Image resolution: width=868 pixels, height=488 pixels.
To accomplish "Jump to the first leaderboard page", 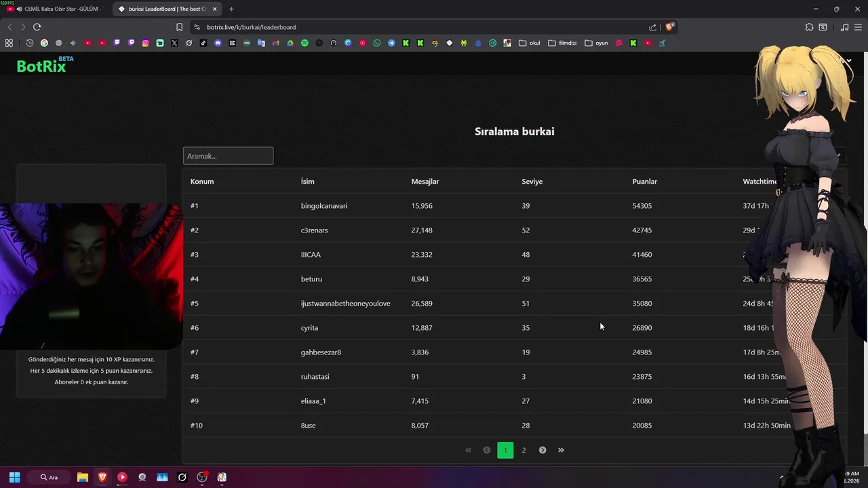I will tap(468, 450).
